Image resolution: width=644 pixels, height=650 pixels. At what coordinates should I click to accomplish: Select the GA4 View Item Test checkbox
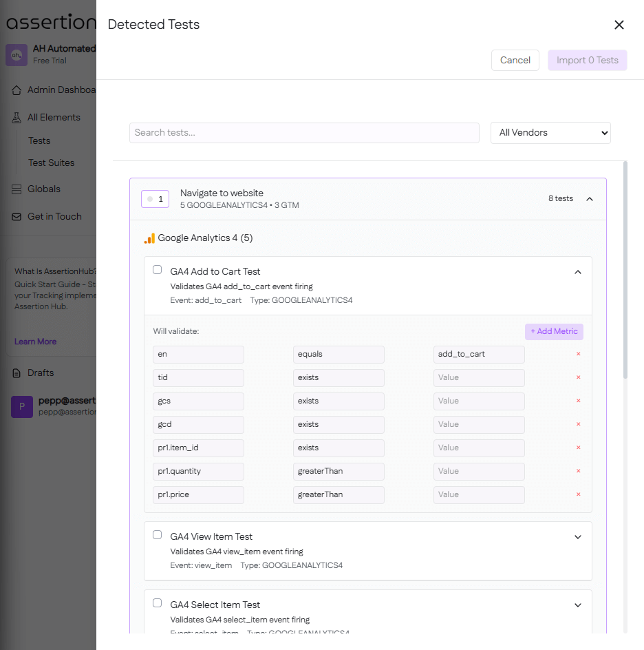(x=158, y=535)
